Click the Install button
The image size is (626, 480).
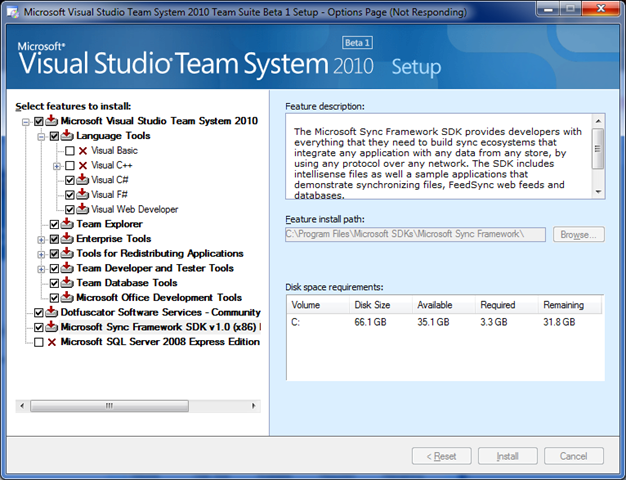coord(508,456)
